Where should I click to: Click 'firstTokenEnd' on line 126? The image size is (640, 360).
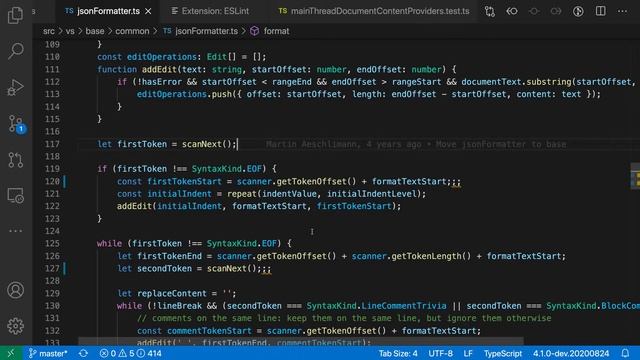[169, 256]
